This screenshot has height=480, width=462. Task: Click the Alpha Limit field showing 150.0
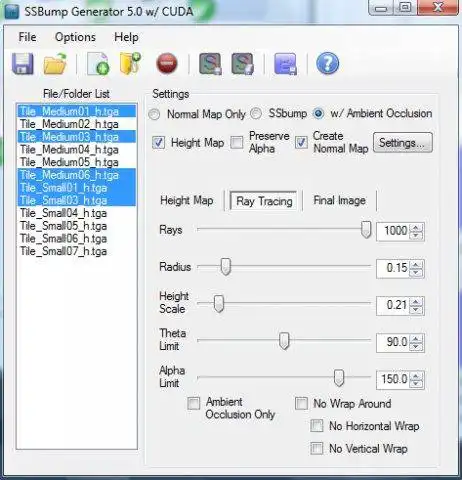(394, 380)
